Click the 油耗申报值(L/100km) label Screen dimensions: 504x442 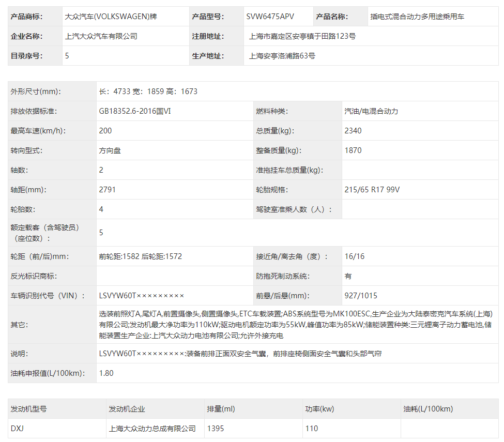(48, 373)
